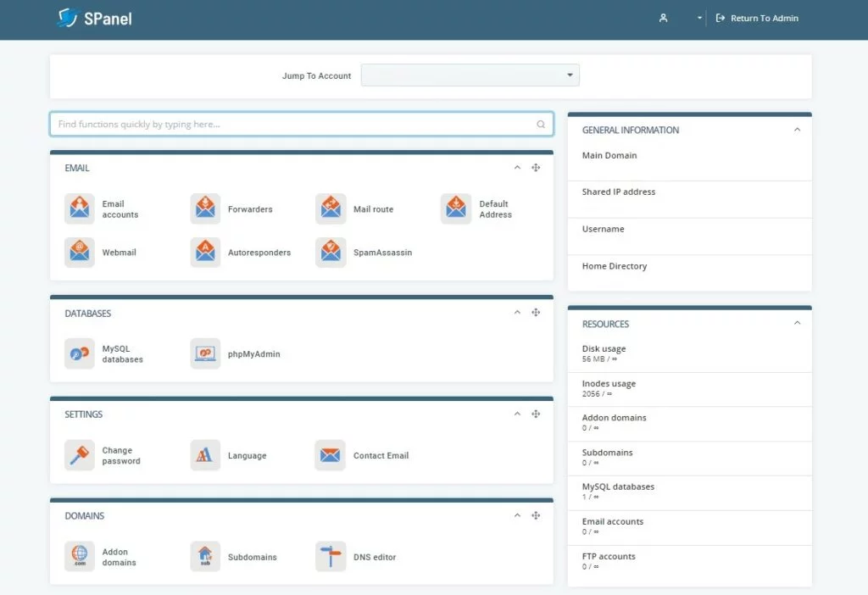Image resolution: width=868 pixels, height=595 pixels.
Task: Select the Forwarders icon
Action: pyautogui.click(x=205, y=209)
